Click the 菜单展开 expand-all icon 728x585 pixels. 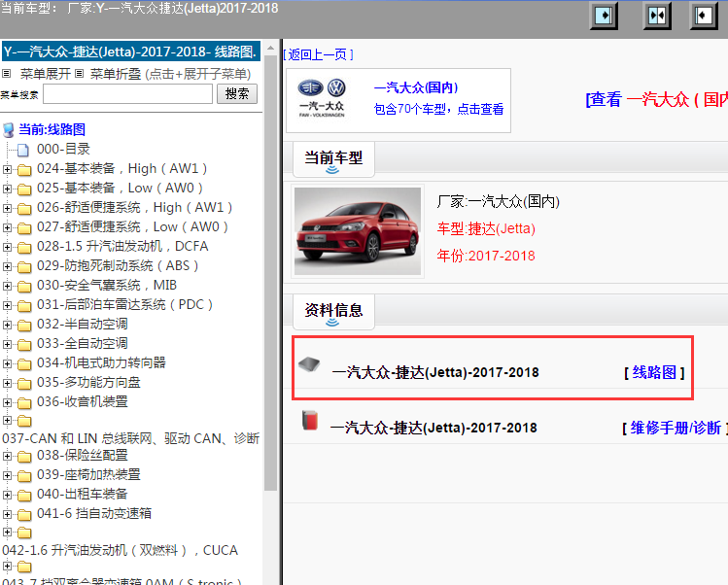(6, 73)
